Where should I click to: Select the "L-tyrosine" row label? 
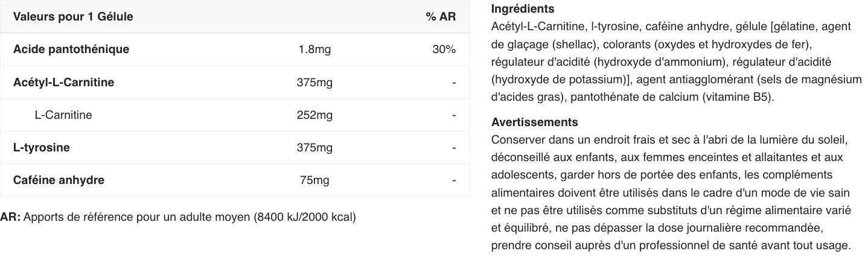pyautogui.click(x=42, y=148)
